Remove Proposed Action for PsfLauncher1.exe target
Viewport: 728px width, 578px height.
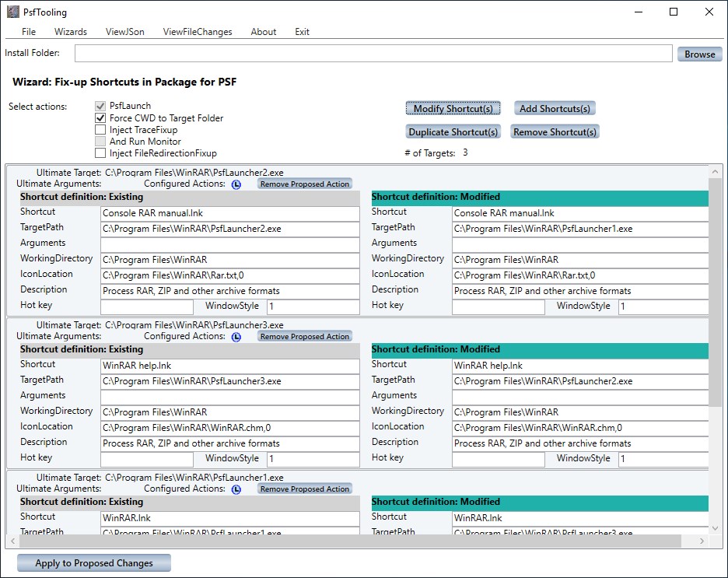coord(305,489)
